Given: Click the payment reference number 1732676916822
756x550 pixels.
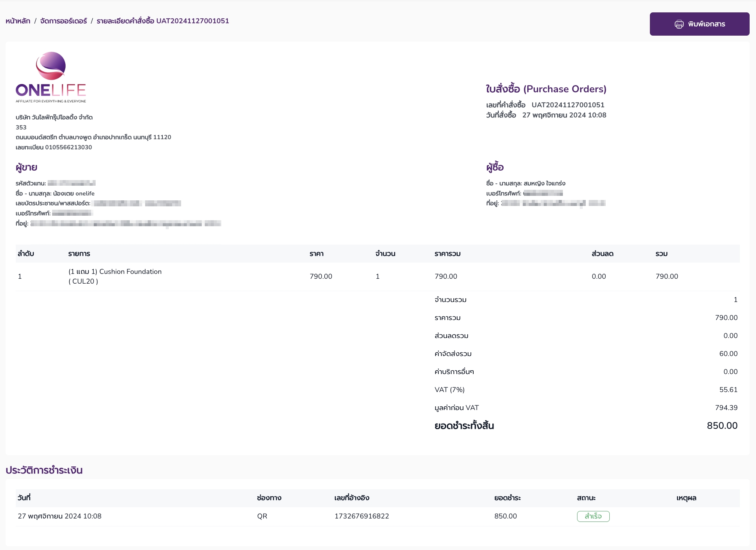Looking at the screenshot, I should pyautogui.click(x=361, y=516).
